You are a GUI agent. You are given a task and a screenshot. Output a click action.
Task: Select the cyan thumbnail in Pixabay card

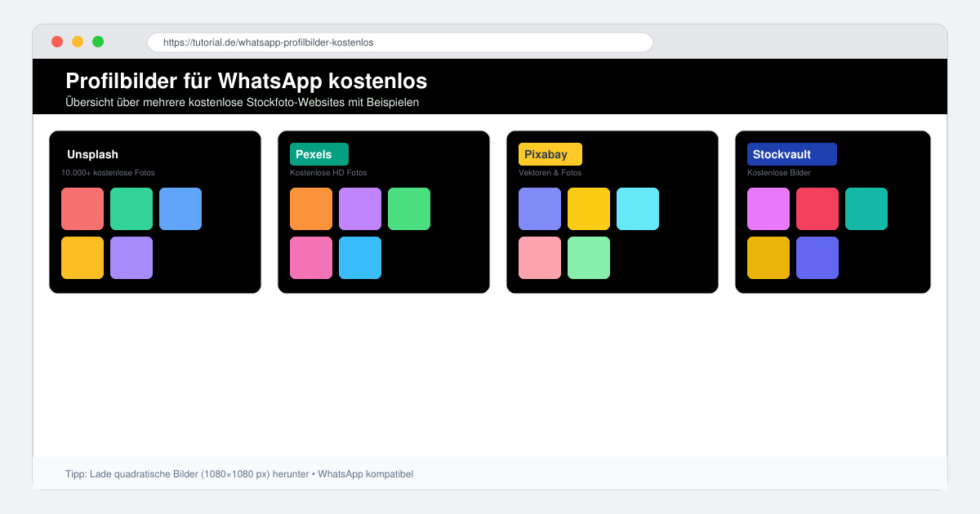point(638,209)
